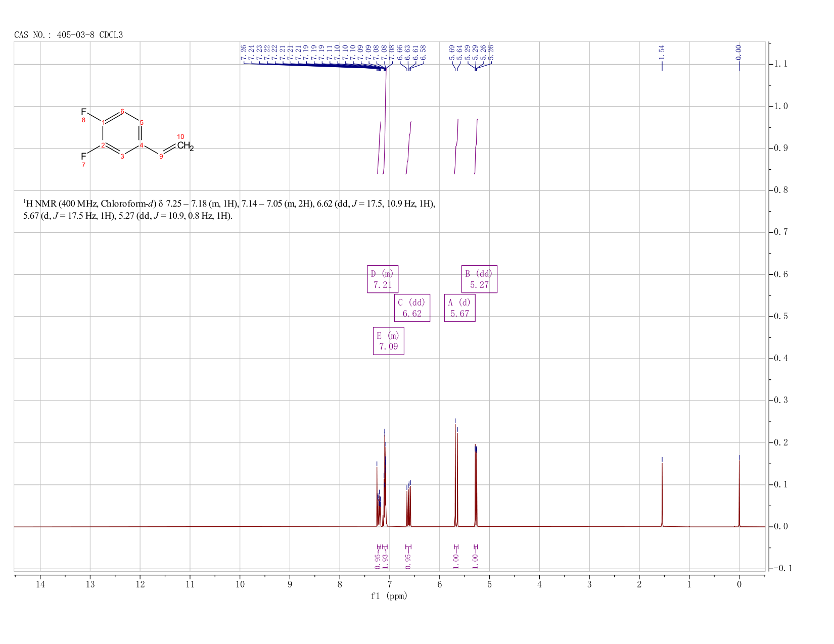Screen dimensions: 834x644
Task: Click the B (dd) 5.27 multiplet box
Action: coord(479,279)
